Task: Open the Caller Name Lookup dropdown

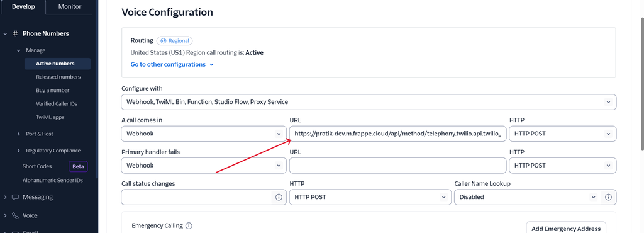Action: 528,197
